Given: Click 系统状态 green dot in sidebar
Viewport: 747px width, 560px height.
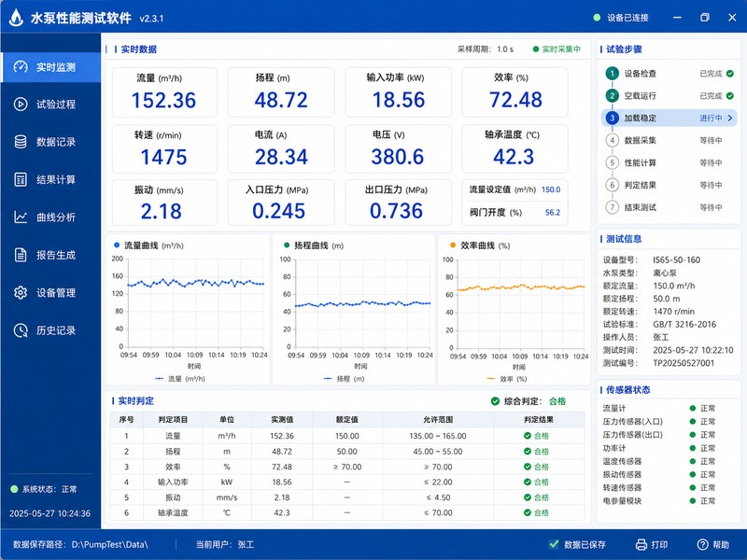Looking at the screenshot, I should coord(14,489).
